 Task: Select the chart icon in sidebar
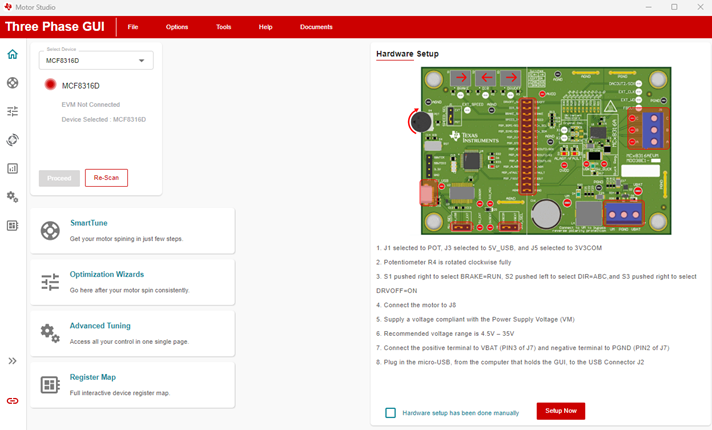point(12,169)
